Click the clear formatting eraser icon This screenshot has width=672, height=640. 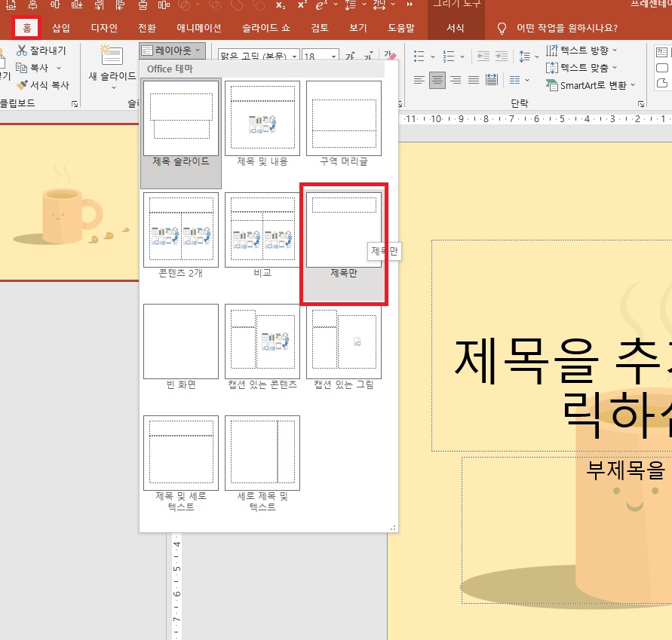click(390, 56)
